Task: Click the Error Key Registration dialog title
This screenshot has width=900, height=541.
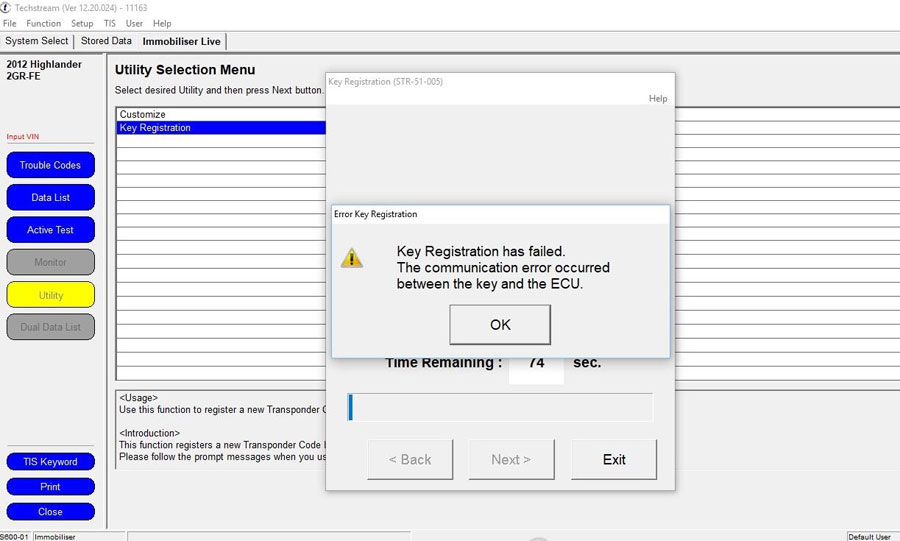Action: click(375, 214)
